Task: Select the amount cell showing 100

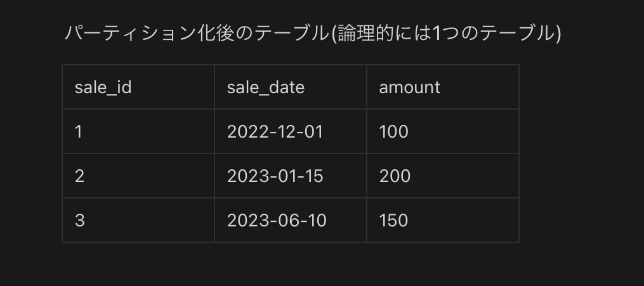Action: 443,131
